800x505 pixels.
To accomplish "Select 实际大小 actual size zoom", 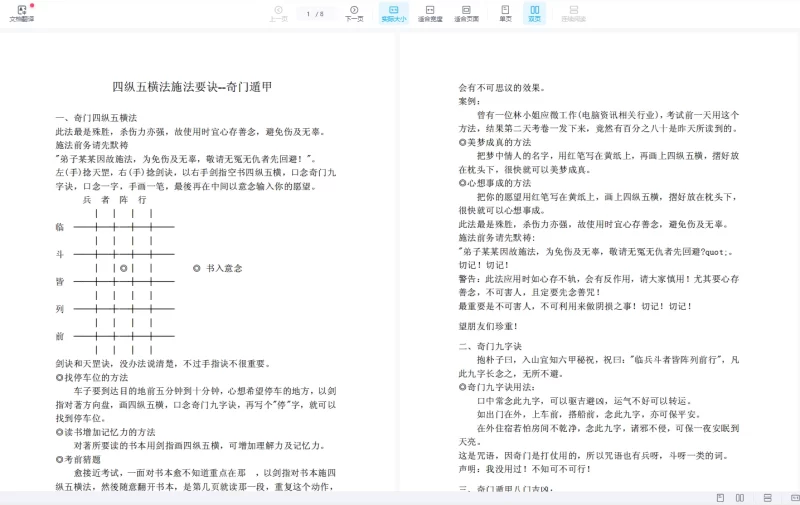I will coord(393,13).
